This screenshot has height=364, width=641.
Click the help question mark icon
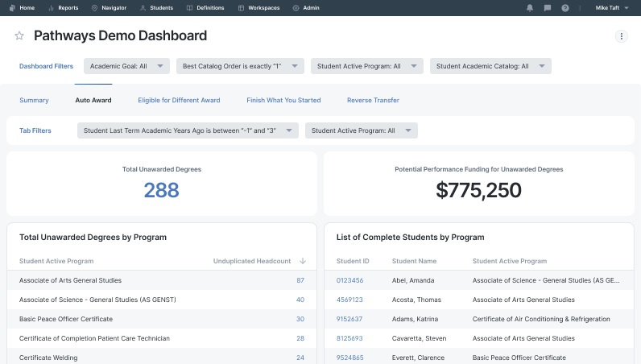coord(565,8)
